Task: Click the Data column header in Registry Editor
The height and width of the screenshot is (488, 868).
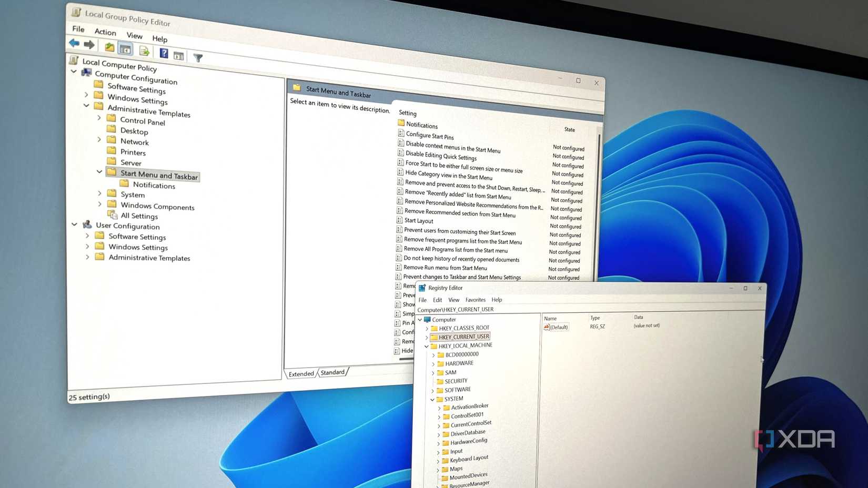Action: 639,317
